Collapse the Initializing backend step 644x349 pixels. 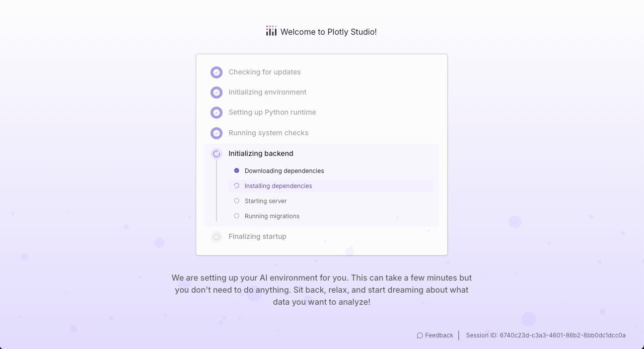(x=322, y=153)
